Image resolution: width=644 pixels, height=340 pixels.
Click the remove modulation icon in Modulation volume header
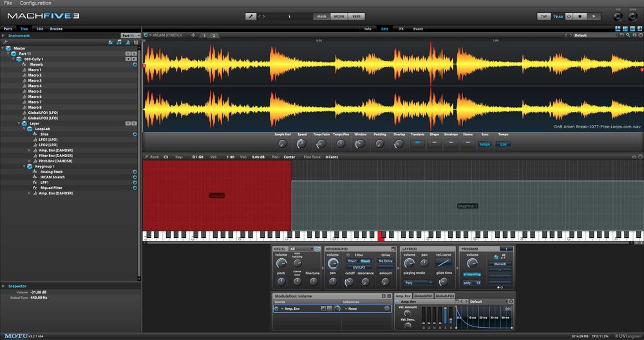pyautogui.click(x=389, y=296)
